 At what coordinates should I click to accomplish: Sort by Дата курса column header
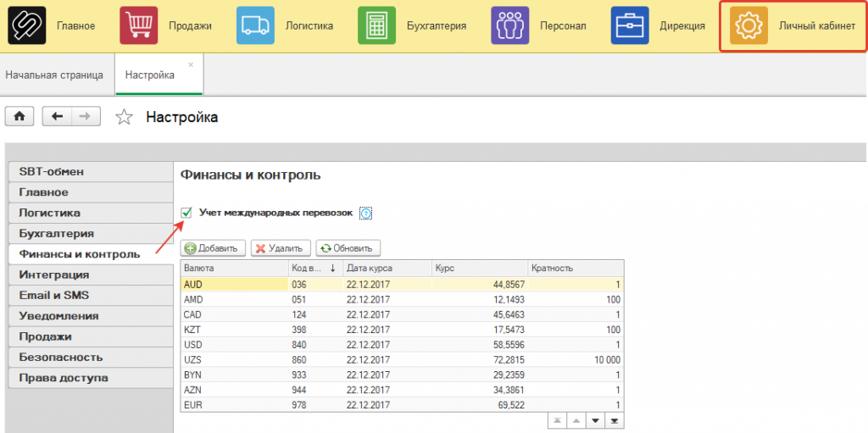click(x=387, y=268)
